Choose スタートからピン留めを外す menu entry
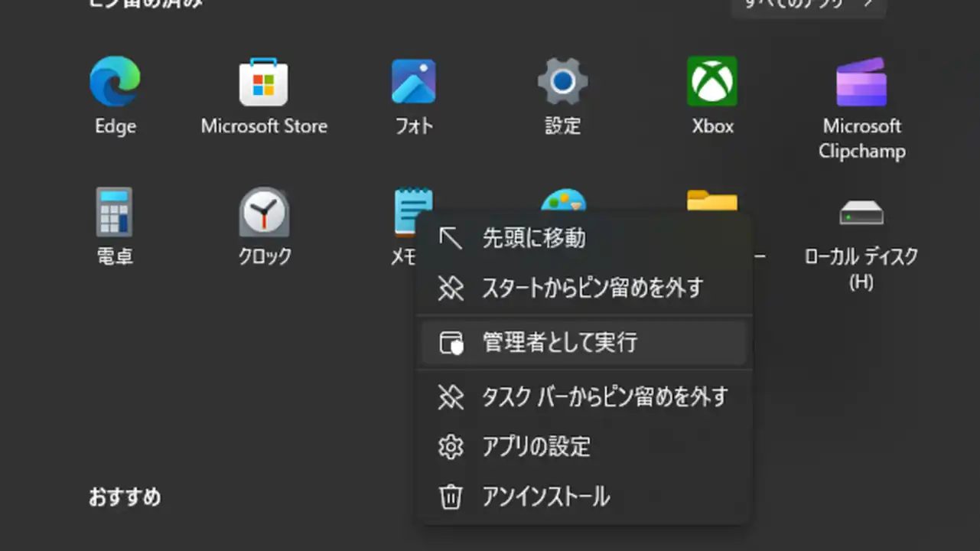The image size is (980, 551). (x=584, y=289)
